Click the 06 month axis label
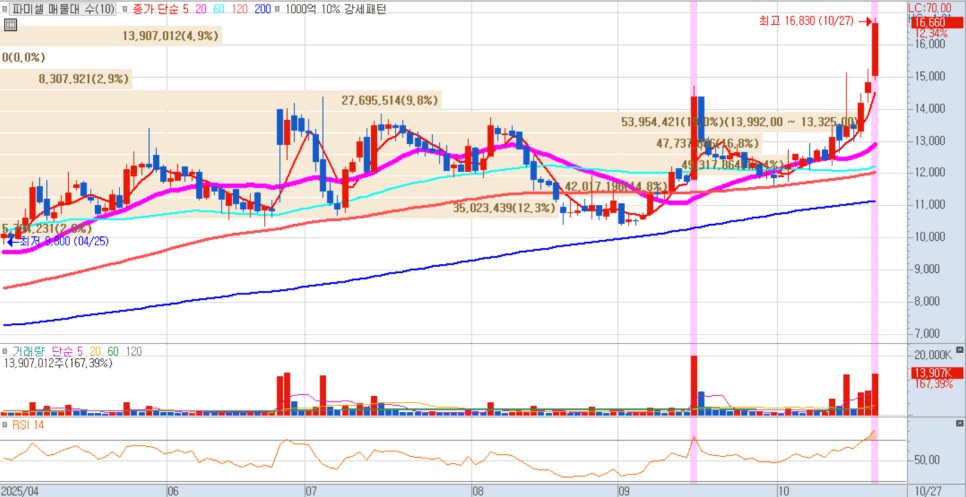The image size is (966, 497). (x=174, y=491)
